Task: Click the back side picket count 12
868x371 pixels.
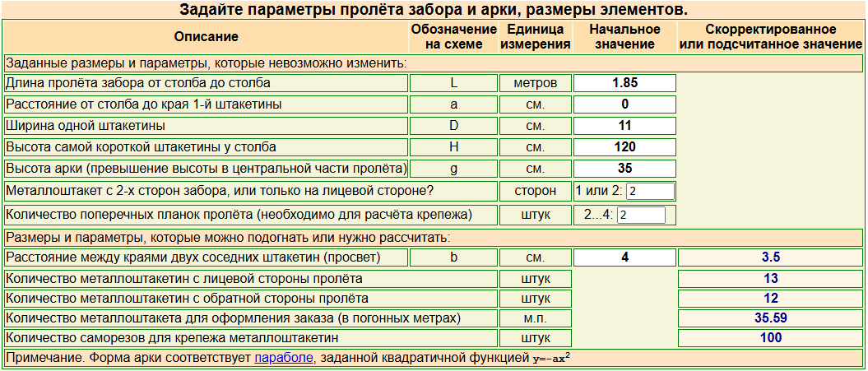Action: pyautogui.click(x=770, y=299)
